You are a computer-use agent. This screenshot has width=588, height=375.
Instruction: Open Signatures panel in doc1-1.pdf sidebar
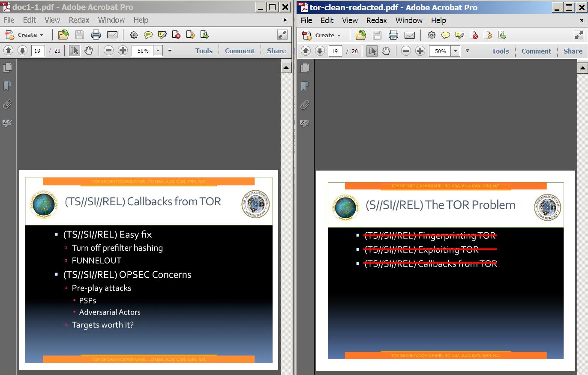(7, 123)
